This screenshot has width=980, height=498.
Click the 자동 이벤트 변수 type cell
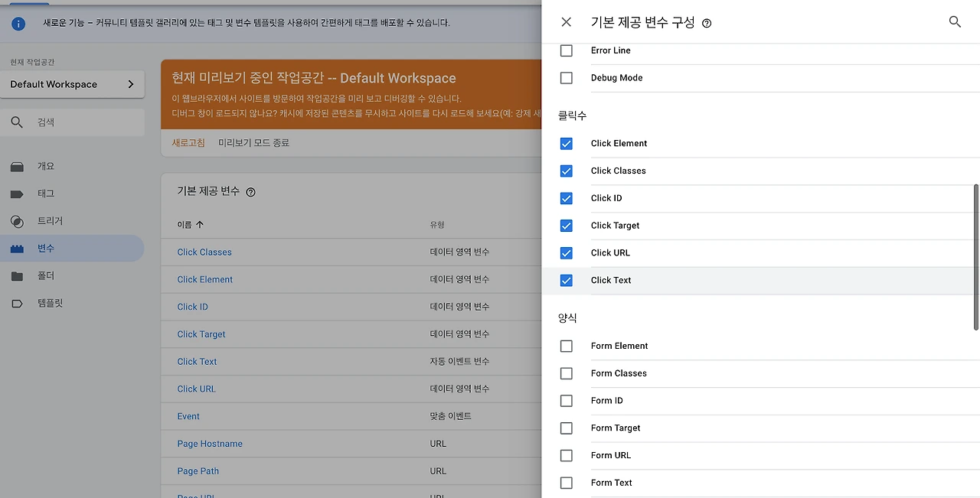click(x=459, y=362)
